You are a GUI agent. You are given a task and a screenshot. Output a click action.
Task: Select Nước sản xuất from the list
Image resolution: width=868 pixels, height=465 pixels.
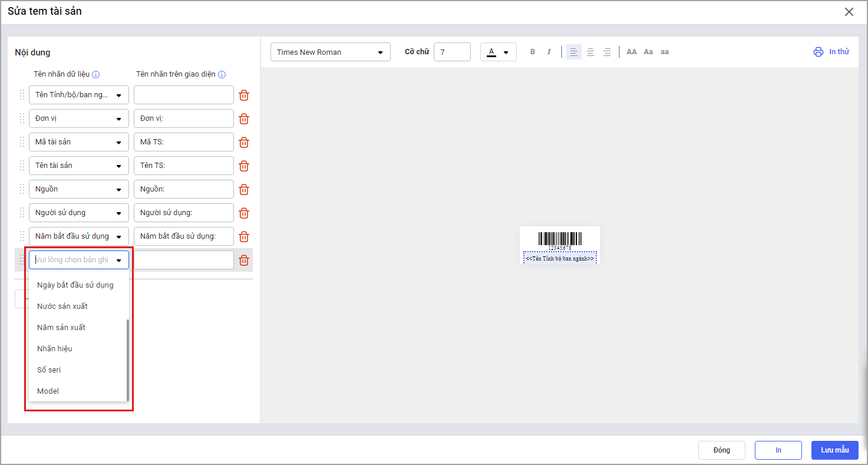62,306
